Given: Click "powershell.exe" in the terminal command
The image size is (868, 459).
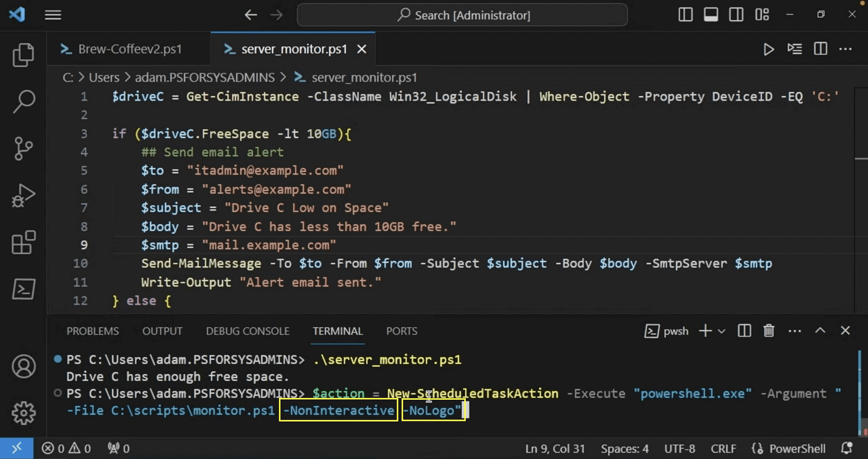Looking at the screenshot, I should coord(693,393).
